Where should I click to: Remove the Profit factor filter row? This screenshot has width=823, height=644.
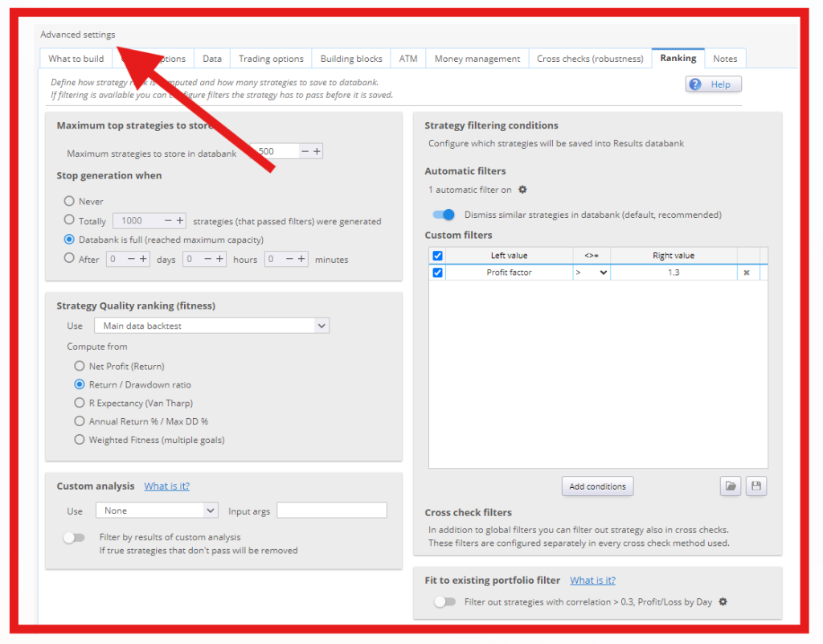(x=747, y=273)
